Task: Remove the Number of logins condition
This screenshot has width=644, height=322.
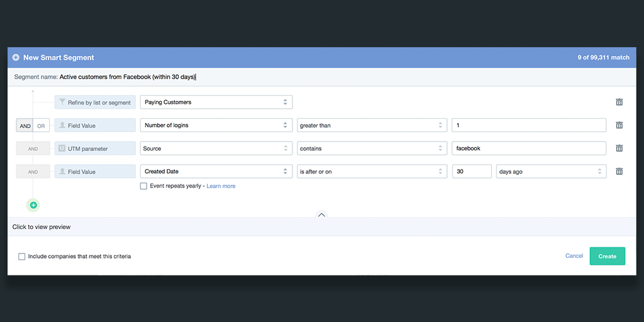Action: point(619,125)
